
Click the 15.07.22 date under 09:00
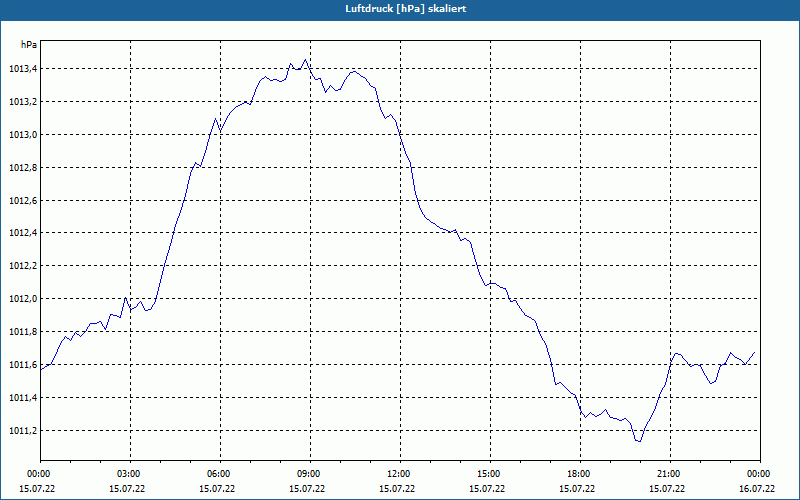307,489
